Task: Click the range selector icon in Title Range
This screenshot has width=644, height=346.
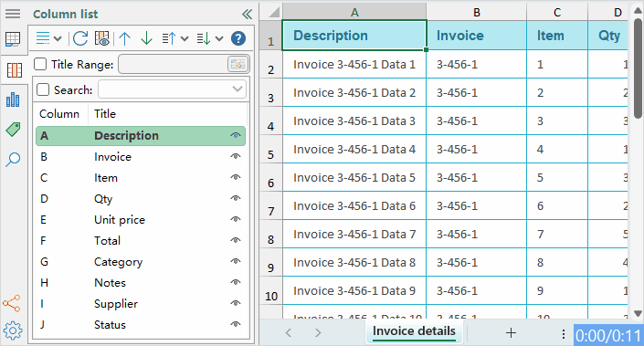Action: [238, 64]
